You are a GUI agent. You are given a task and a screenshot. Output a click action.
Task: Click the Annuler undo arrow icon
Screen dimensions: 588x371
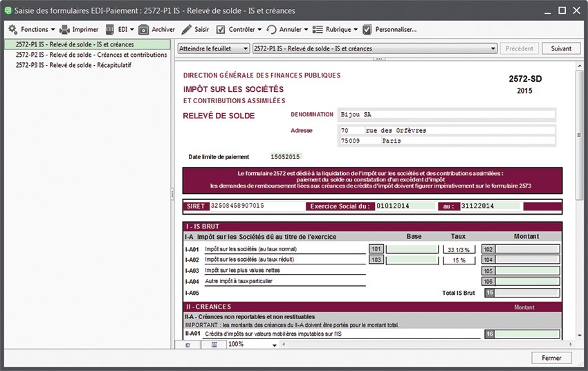(x=271, y=30)
